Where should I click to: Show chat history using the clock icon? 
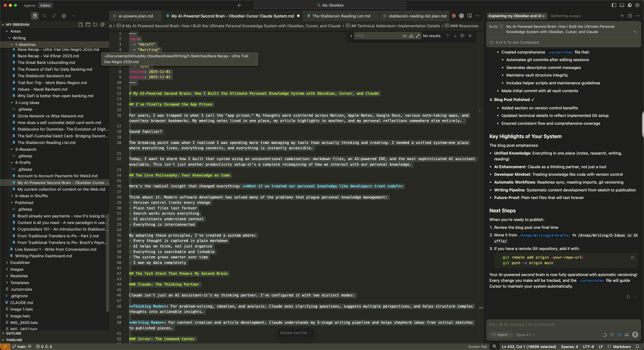[x=630, y=16]
